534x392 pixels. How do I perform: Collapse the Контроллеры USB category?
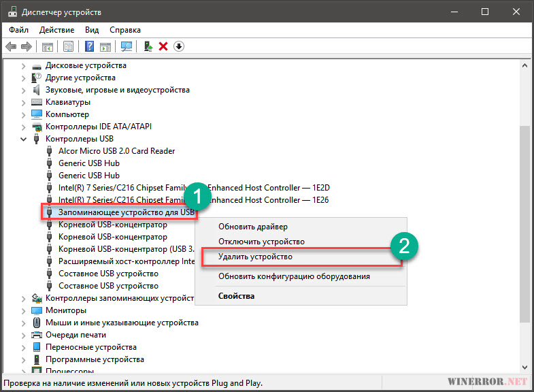[23, 139]
